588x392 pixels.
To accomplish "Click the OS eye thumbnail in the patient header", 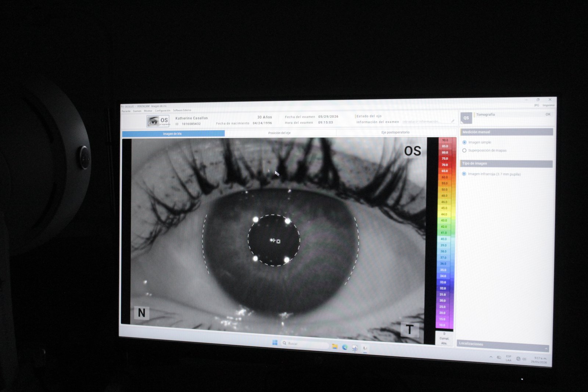I will [x=158, y=121].
